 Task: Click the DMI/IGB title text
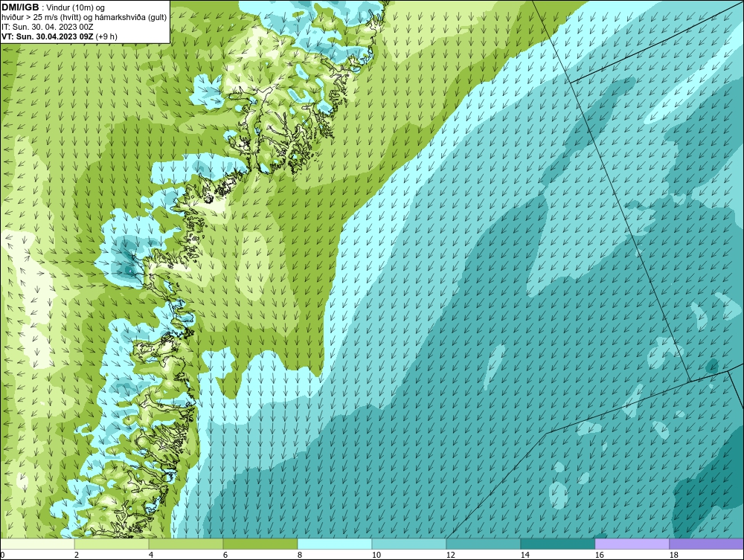tap(19, 7)
